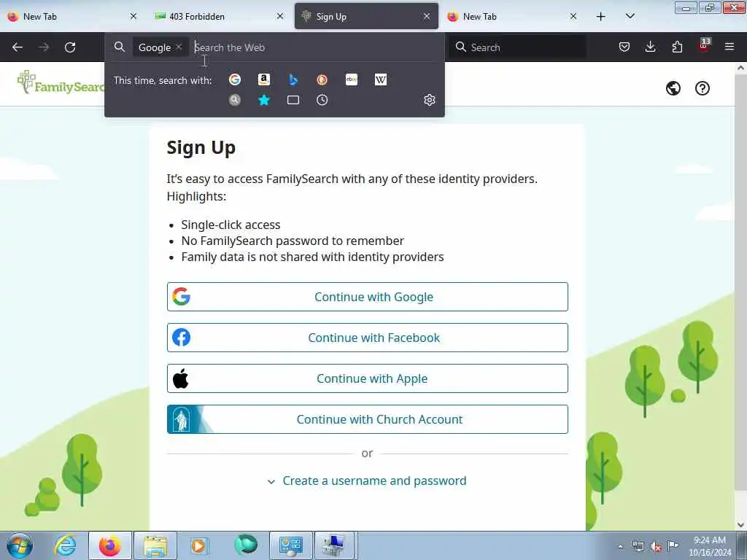Open the Downloads panel
Screen dimensions: 747x560
click(650, 47)
